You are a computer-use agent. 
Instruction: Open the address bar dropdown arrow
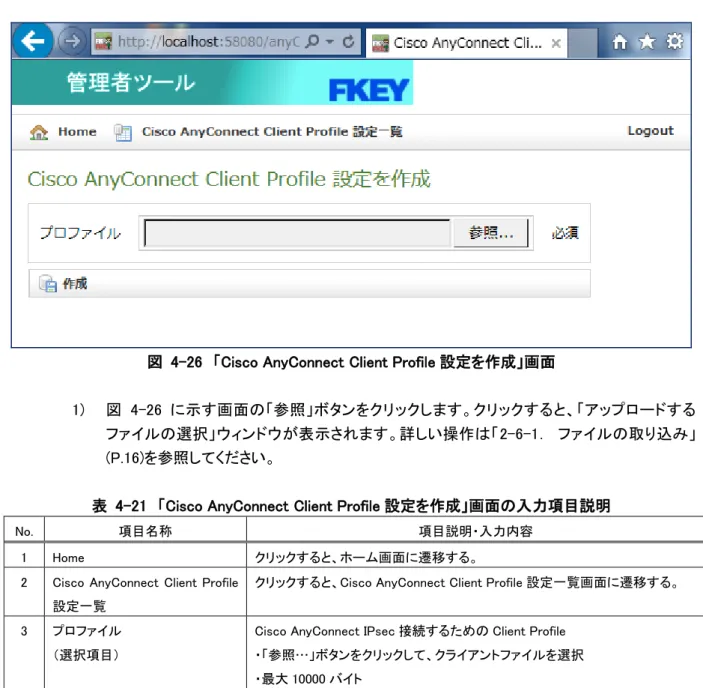click(330, 42)
